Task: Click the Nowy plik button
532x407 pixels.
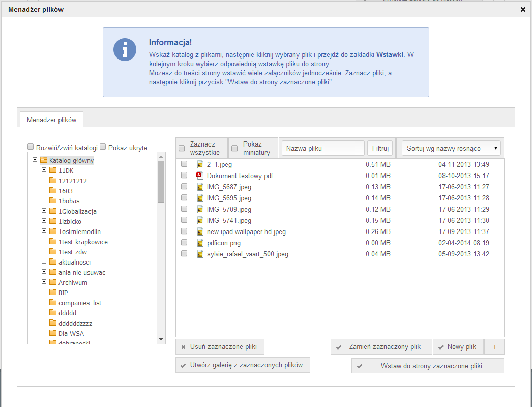Action: (x=458, y=347)
